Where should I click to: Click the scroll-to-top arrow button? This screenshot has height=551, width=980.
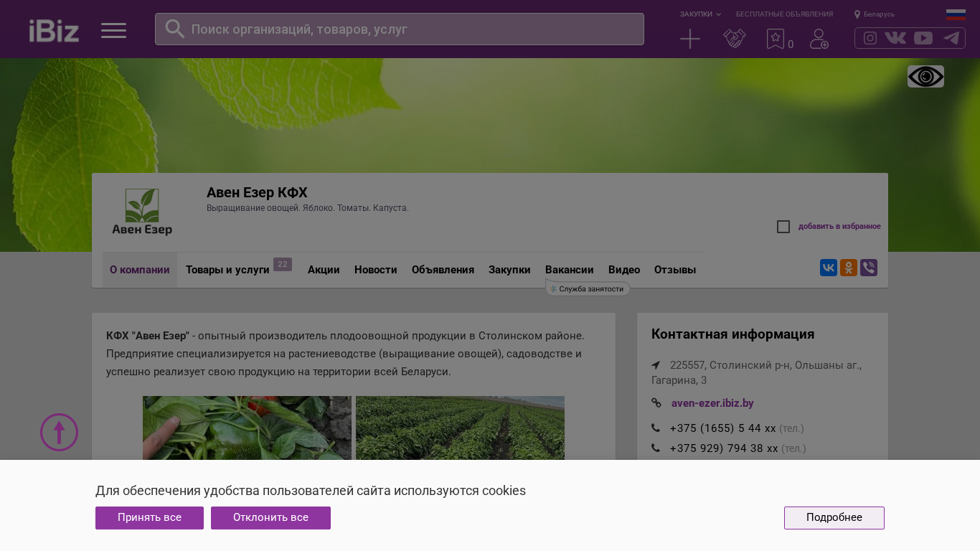point(59,432)
